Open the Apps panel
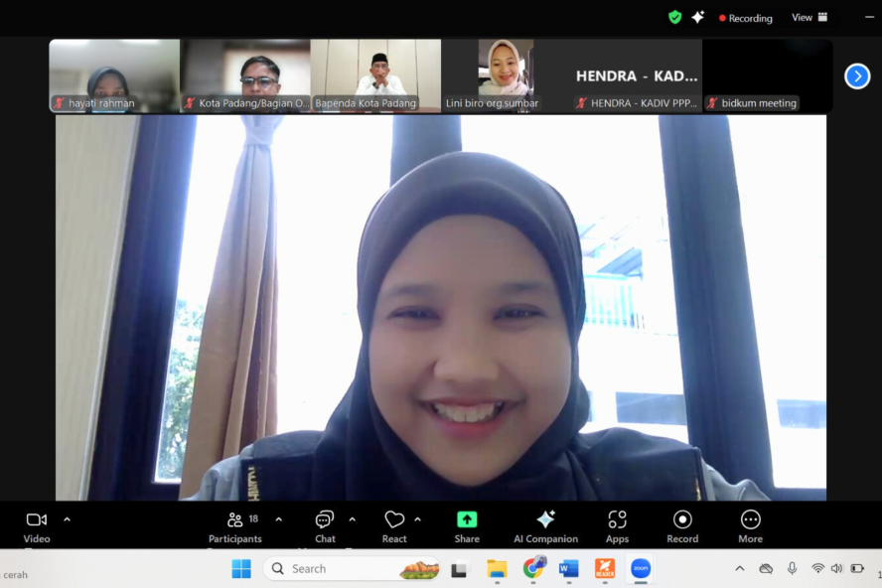 (x=617, y=525)
